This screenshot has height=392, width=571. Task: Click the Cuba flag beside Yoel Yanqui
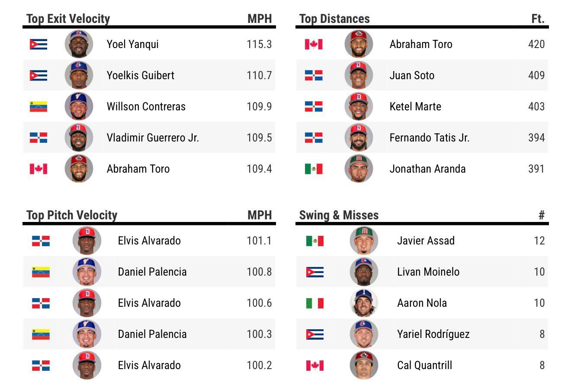38,44
